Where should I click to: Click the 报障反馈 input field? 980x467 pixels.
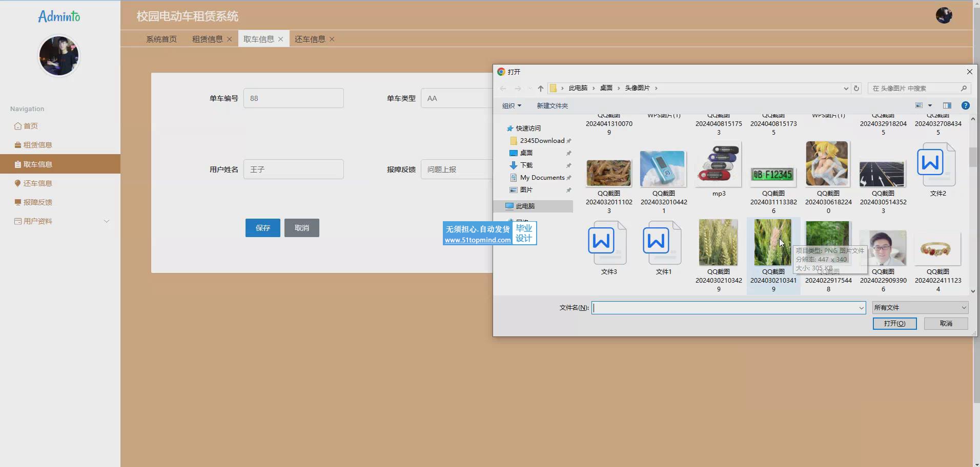(x=457, y=169)
